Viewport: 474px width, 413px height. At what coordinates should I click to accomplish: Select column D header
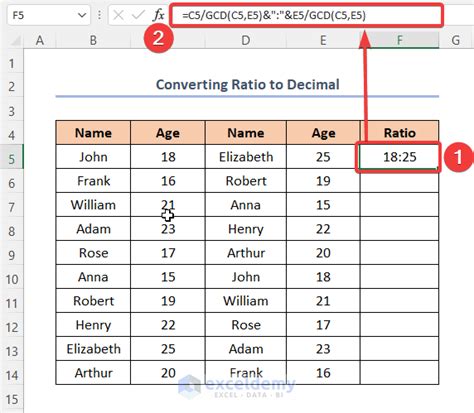click(246, 40)
